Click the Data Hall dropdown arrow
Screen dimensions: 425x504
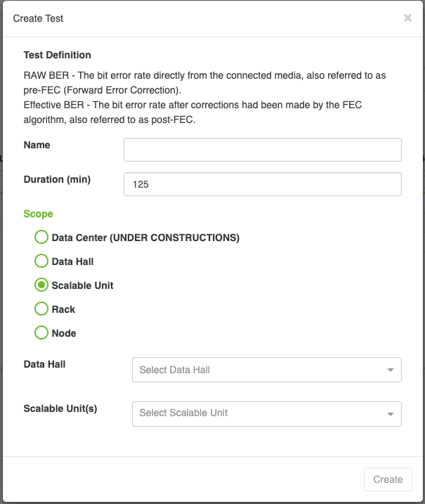coord(391,370)
